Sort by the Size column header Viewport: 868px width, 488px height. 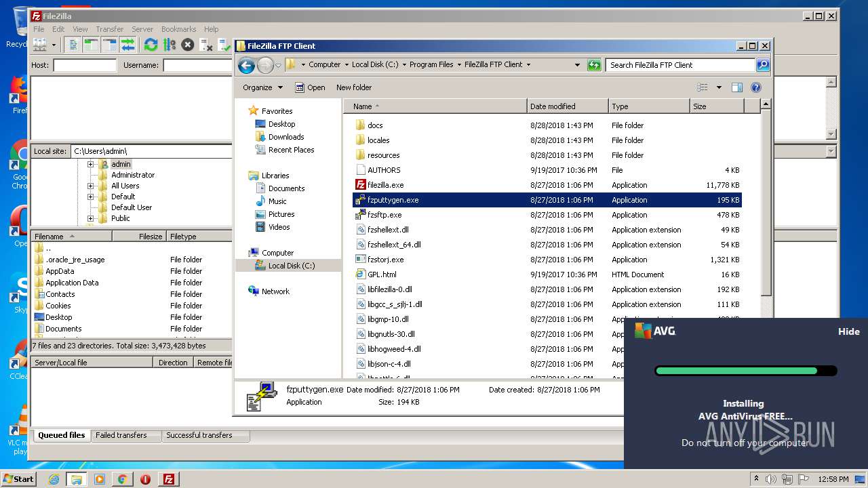pyautogui.click(x=716, y=106)
